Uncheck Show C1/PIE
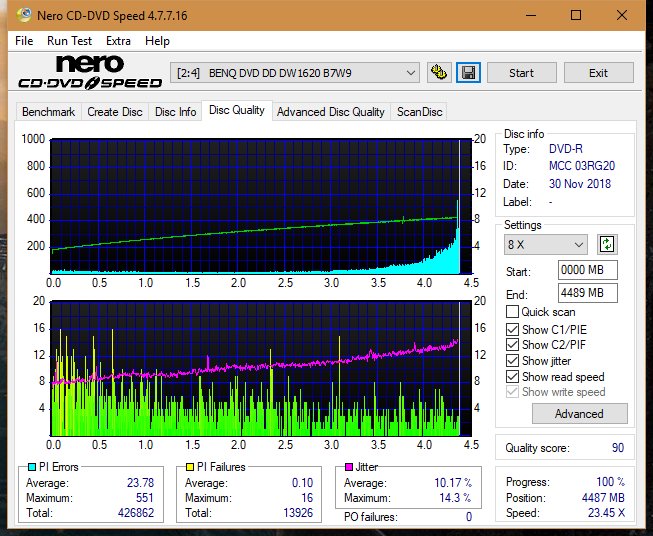Viewport: 653px width, 536px height. coord(512,329)
